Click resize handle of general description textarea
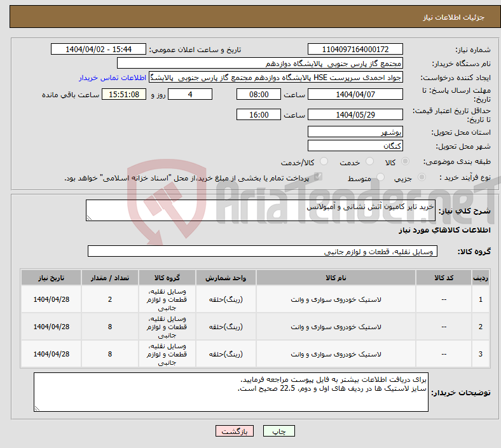Screen dimensions: 501x448 (x=89, y=218)
